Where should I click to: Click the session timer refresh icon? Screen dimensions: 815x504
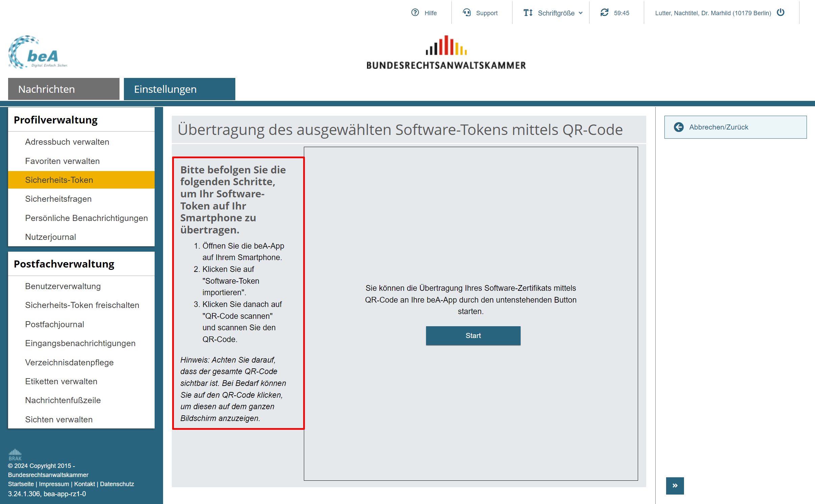pyautogui.click(x=604, y=13)
